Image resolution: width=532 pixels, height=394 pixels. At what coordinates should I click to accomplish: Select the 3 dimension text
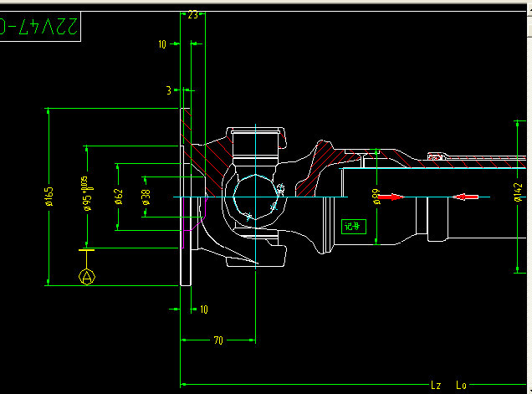pos(168,90)
